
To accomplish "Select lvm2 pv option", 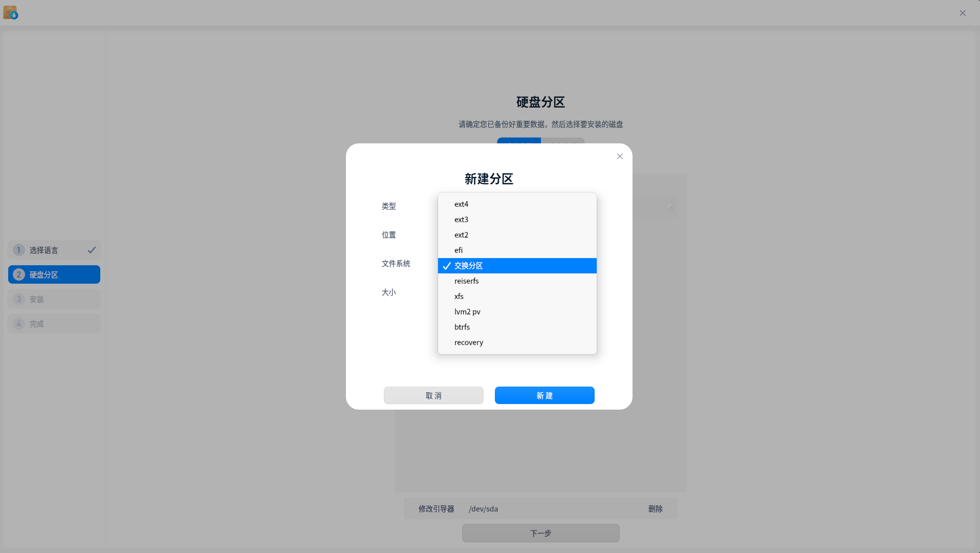I will 517,312.
